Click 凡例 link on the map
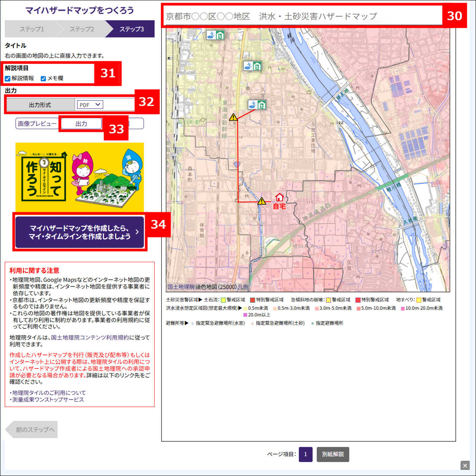Viewport: 476px width, 476px height. [243, 287]
